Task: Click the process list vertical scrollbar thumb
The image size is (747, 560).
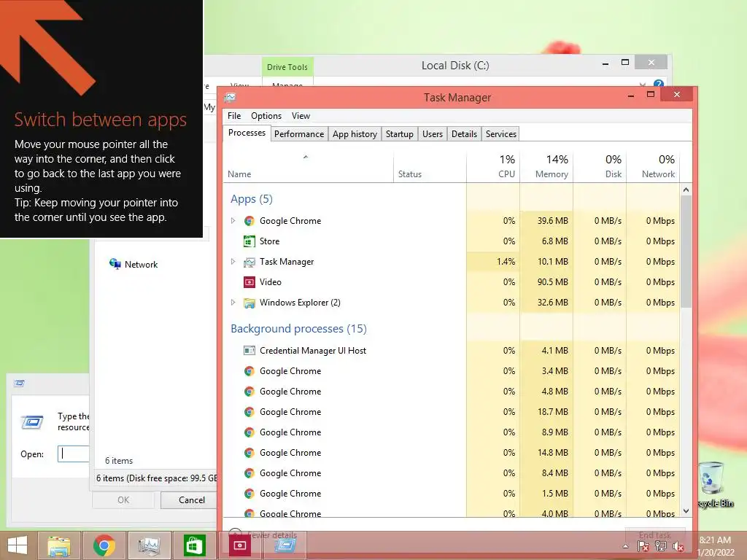Action: 686,252
